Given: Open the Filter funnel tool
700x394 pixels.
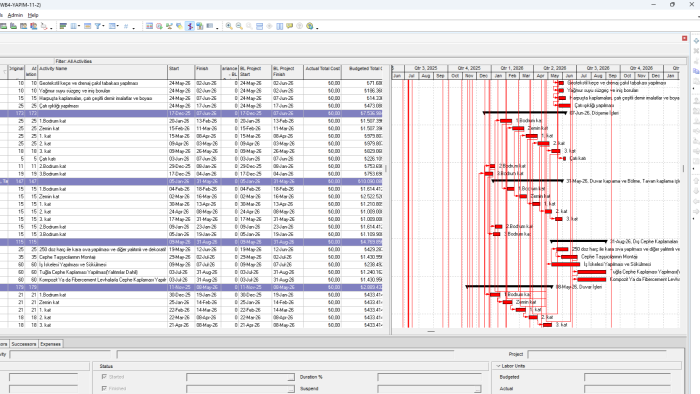Looking at the screenshot, I should (x=97, y=26).
